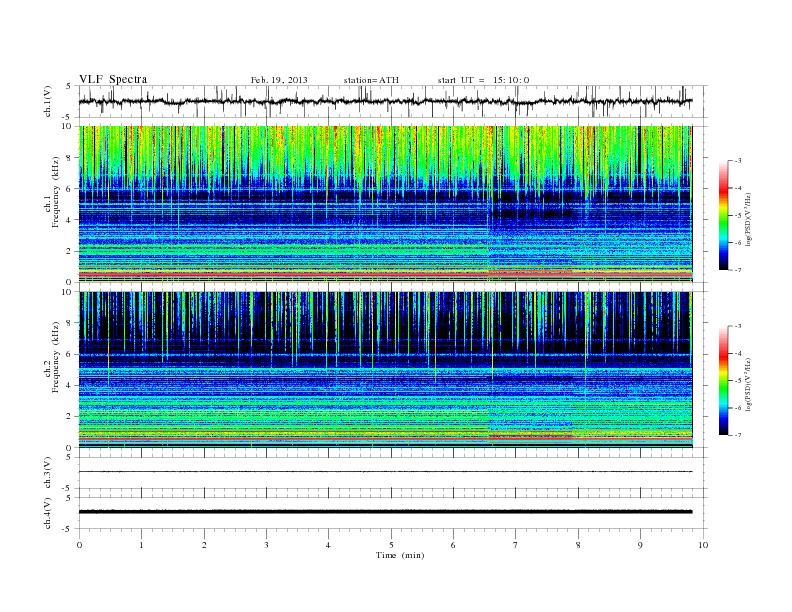Click the "8" kHz tick of ch.1 spectrogram
This screenshot has height=612, width=792.
70,158
